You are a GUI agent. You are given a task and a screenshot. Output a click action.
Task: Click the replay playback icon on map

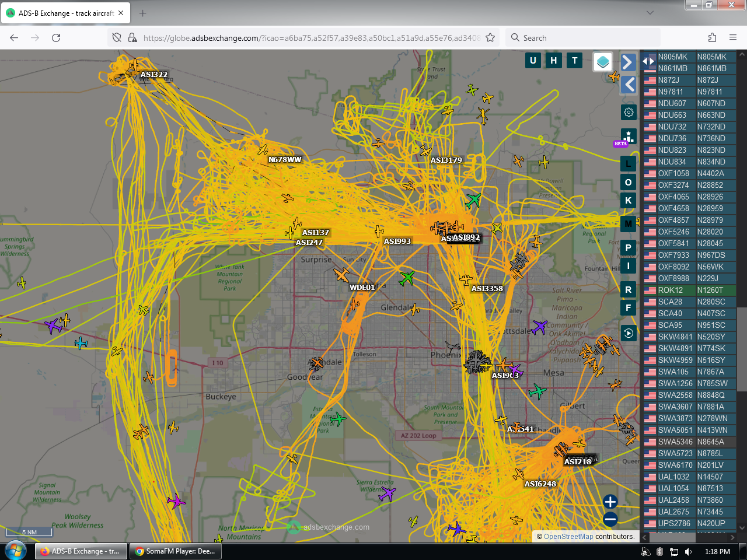coord(629,333)
